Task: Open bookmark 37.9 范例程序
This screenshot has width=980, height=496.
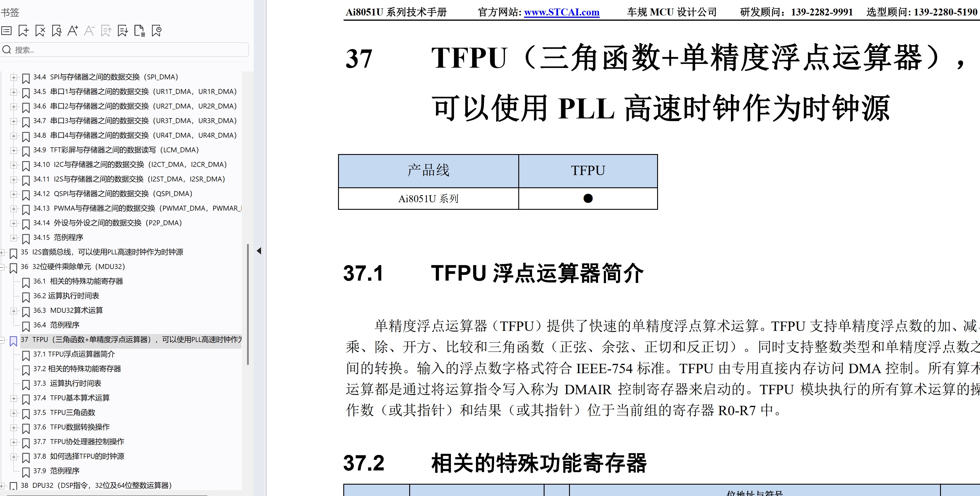Action: (56, 471)
